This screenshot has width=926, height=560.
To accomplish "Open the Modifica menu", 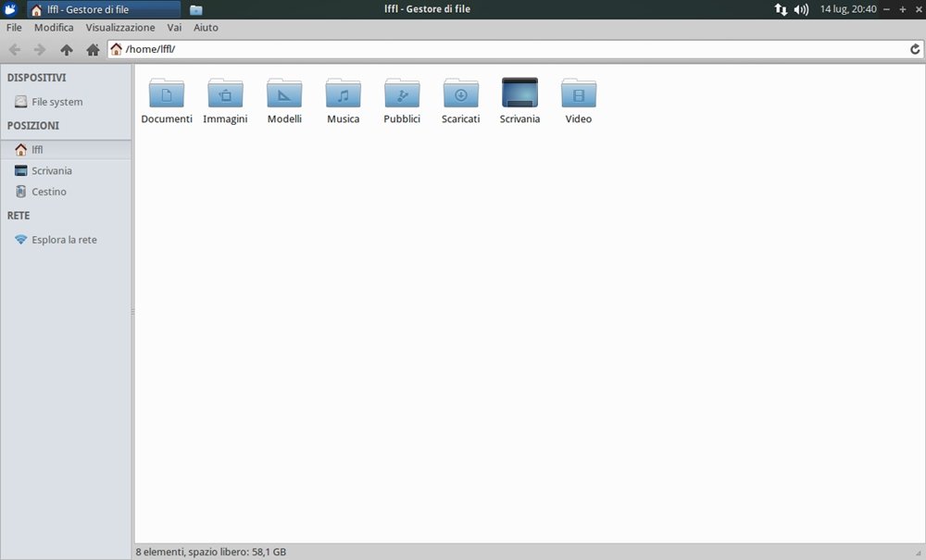I will 54,27.
